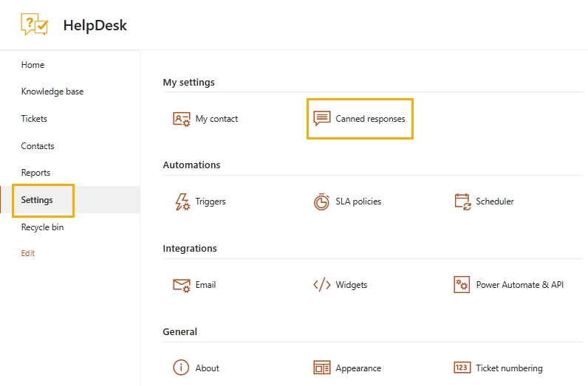The width and height of the screenshot is (588, 386).
Task: Open the Appearance layout icon
Action: (x=322, y=368)
